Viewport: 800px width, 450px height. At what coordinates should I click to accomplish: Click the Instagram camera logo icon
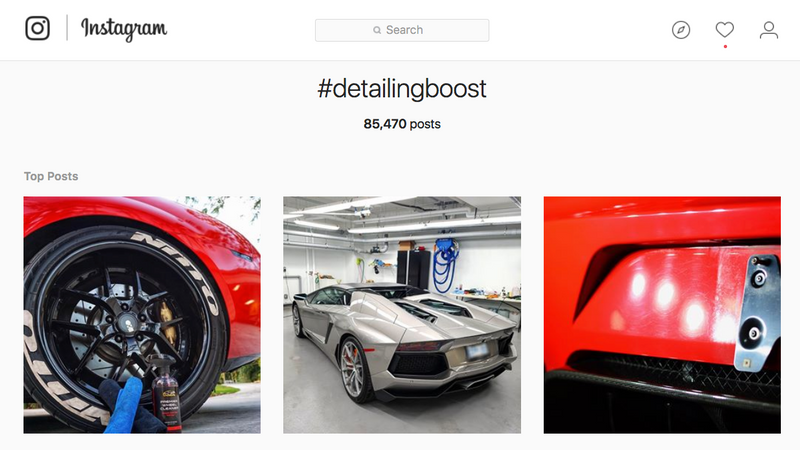[38, 28]
